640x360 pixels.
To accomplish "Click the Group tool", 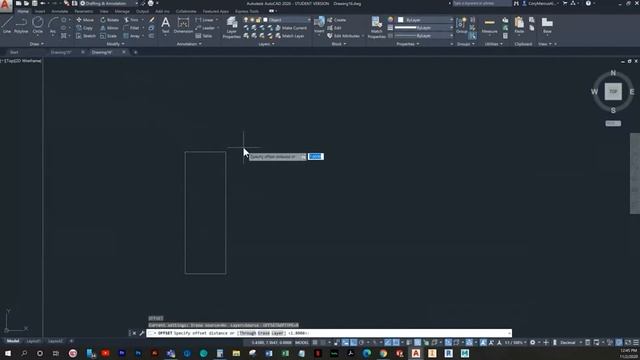I will pos(461,25).
